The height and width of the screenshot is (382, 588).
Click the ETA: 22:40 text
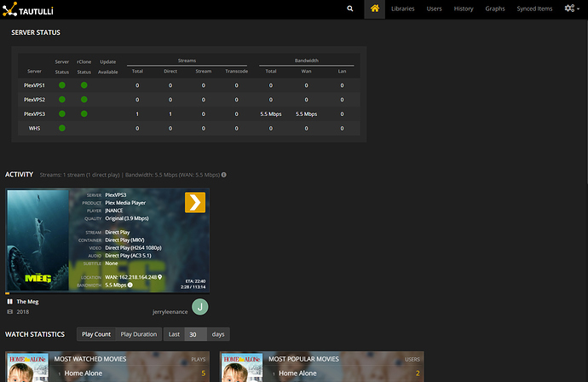(x=195, y=281)
